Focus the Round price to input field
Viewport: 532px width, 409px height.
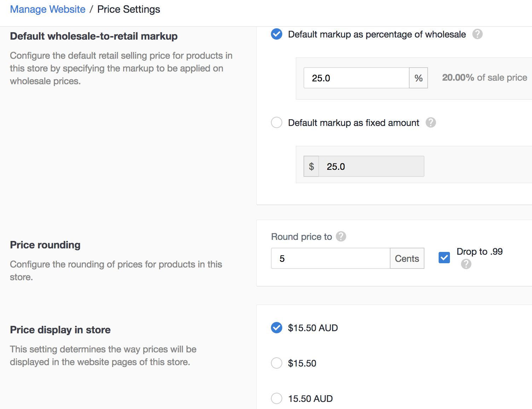click(x=330, y=259)
